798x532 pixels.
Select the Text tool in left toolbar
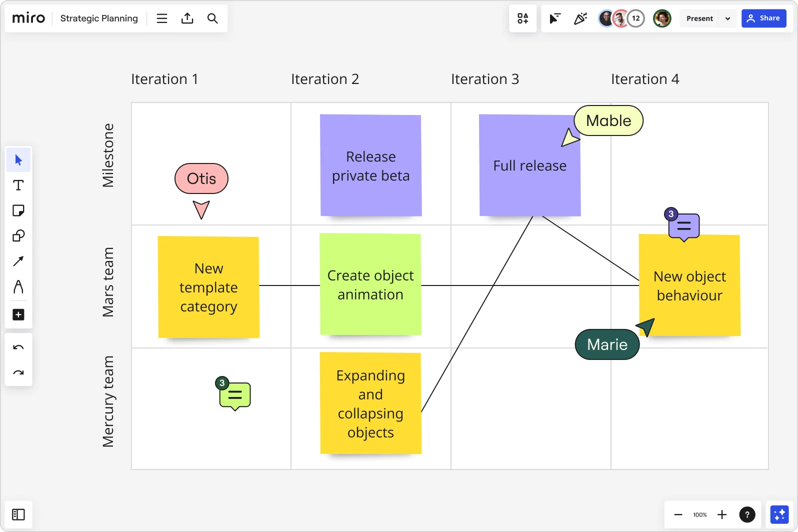click(x=18, y=185)
